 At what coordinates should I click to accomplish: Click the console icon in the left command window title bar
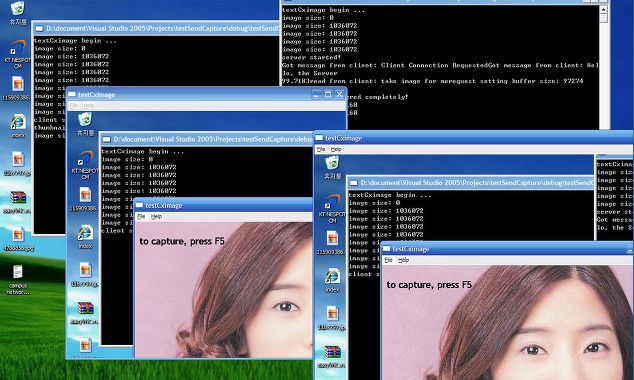coord(39,28)
